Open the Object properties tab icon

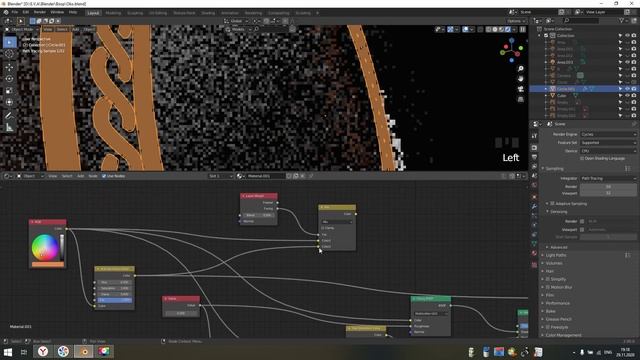(x=534, y=197)
